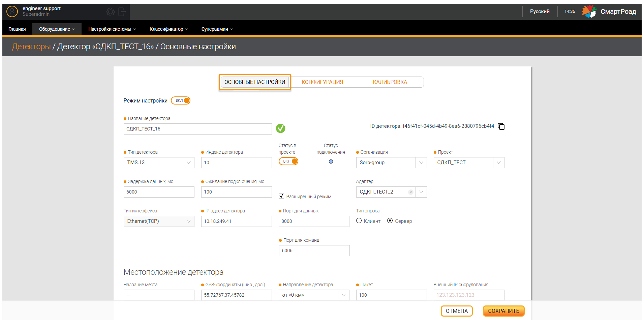Click the detector ID text f46f41cf-045d...
This screenshot has width=644, height=324.
[449, 126]
